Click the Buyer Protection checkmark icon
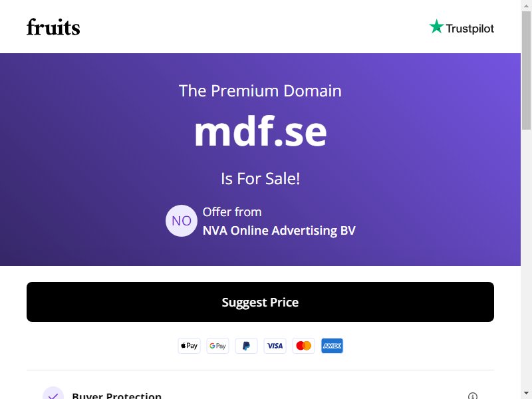The image size is (532, 399). pos(53,394)
